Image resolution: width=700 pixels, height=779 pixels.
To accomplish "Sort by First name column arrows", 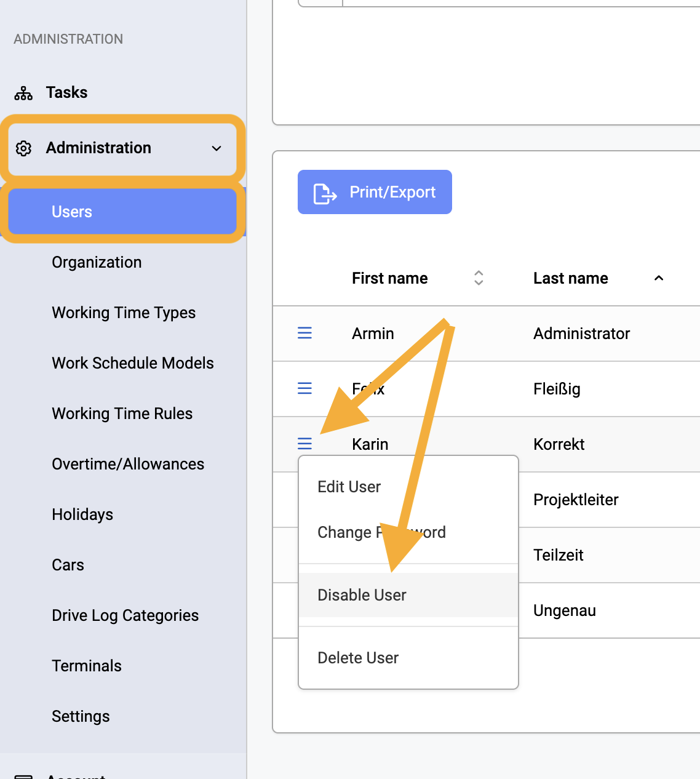I will (479, 278).
